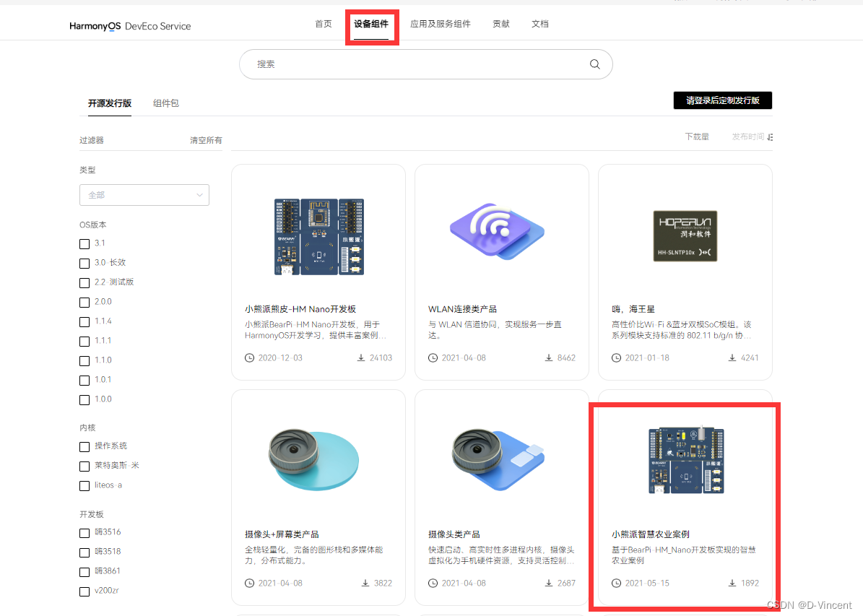Click download icon beside 24103
This screenshot has height=616, width=863.
pyautogui.click(x=361, y=357)
